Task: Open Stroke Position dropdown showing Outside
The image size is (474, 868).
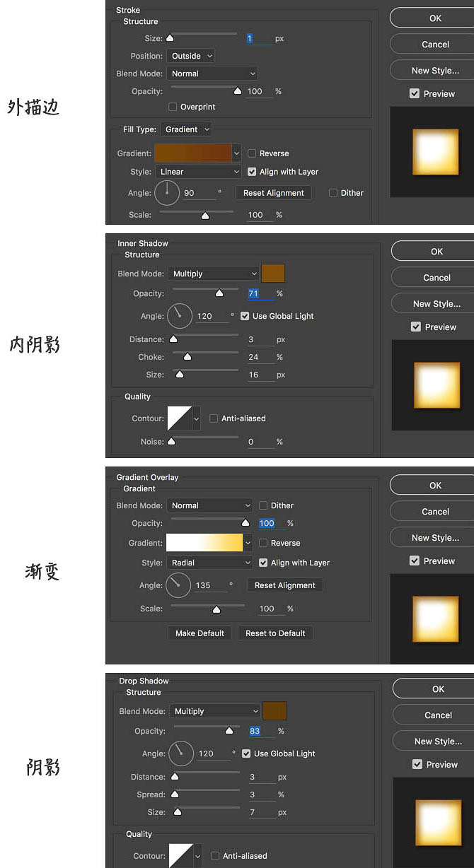Action: 191,56
